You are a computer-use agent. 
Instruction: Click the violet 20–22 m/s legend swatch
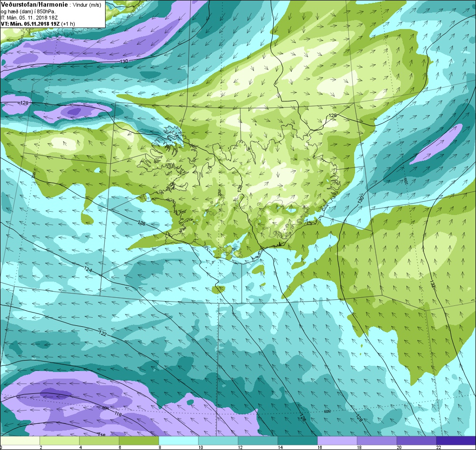[x=416, y=440]
